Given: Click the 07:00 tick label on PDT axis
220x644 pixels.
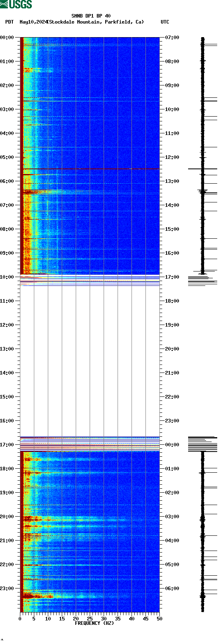Looking at the screenshot, I should [7, 205].
